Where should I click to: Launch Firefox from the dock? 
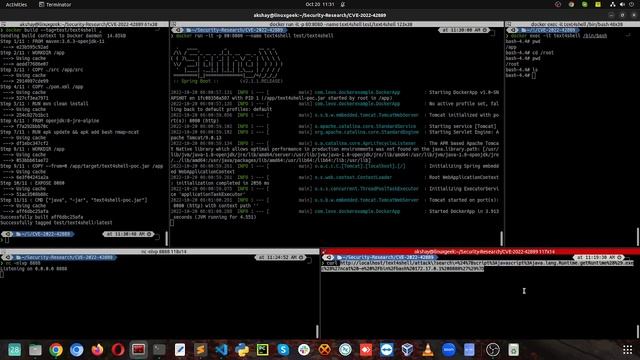pos(97,350)
